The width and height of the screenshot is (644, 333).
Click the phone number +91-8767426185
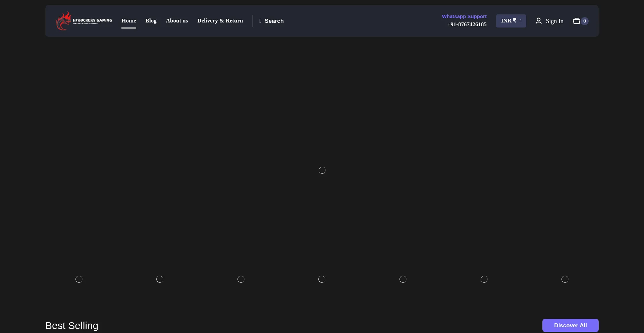(x=467, y=24)
